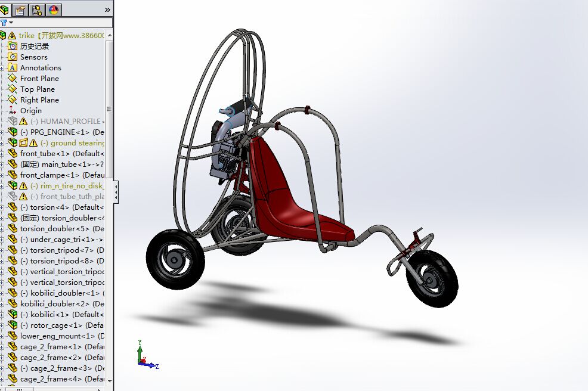Screen dimensions: 588x391
Task: Select the torsion_tripod<8> entry
Action: 62,260
